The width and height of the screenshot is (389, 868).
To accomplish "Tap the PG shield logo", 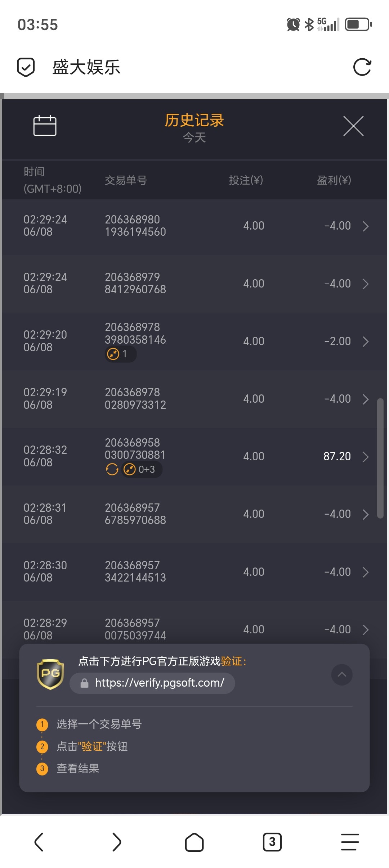I will 50,674.
